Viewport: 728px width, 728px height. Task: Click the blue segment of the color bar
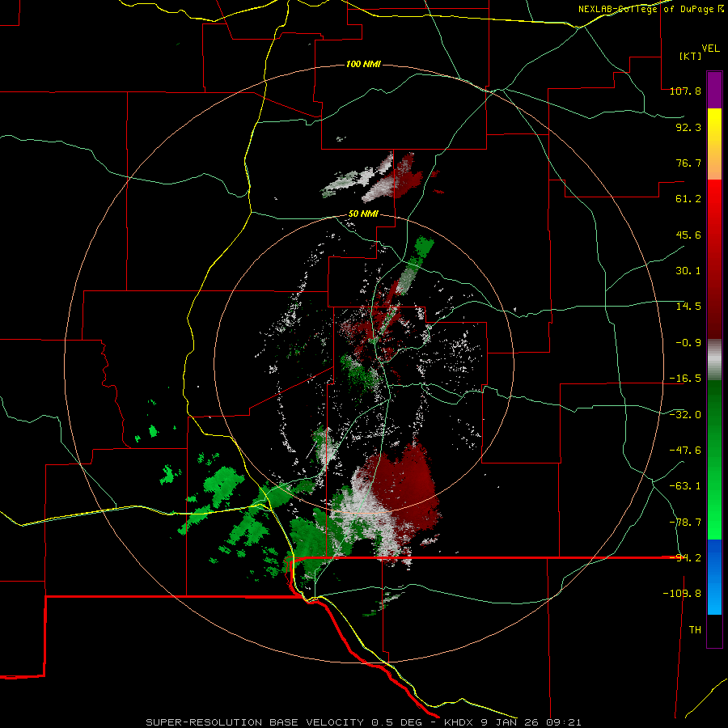tap(714, 577)
